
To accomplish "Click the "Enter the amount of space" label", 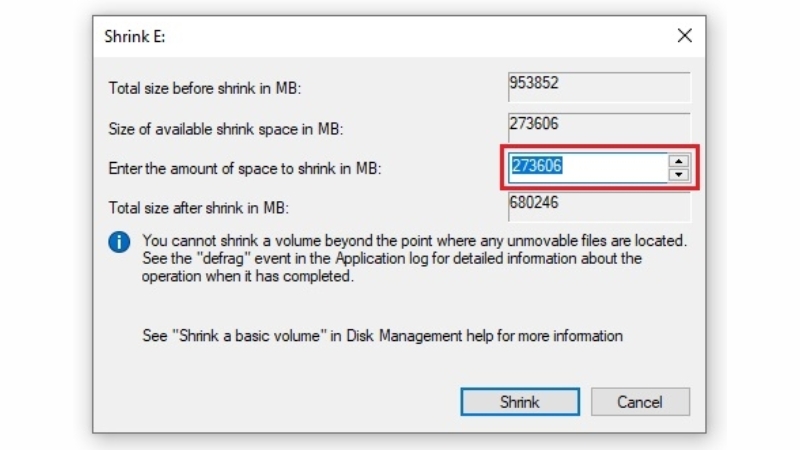I will 245,169.
